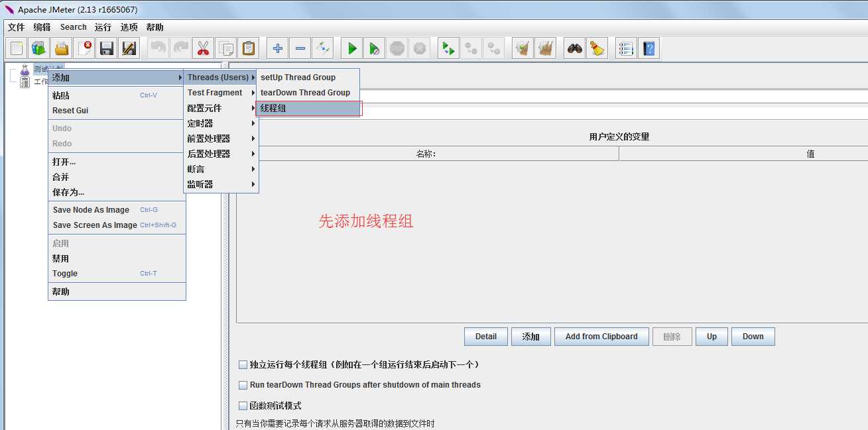868x430 pixels.
Task: Click the Start no pauses icon
Action: pyautogui.click(x=375, y=48)
